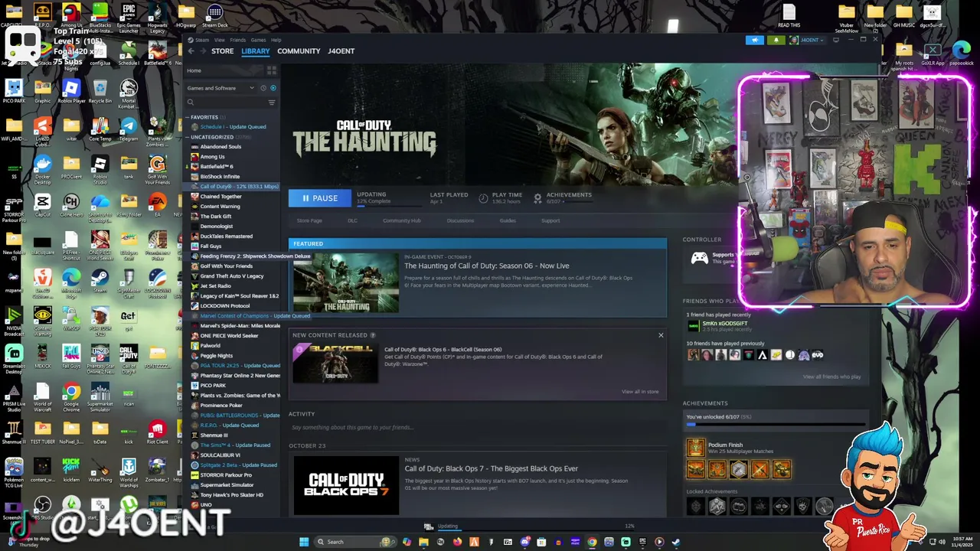Open the View menu
Screen dimensions: 980x551
coord(220,40)
